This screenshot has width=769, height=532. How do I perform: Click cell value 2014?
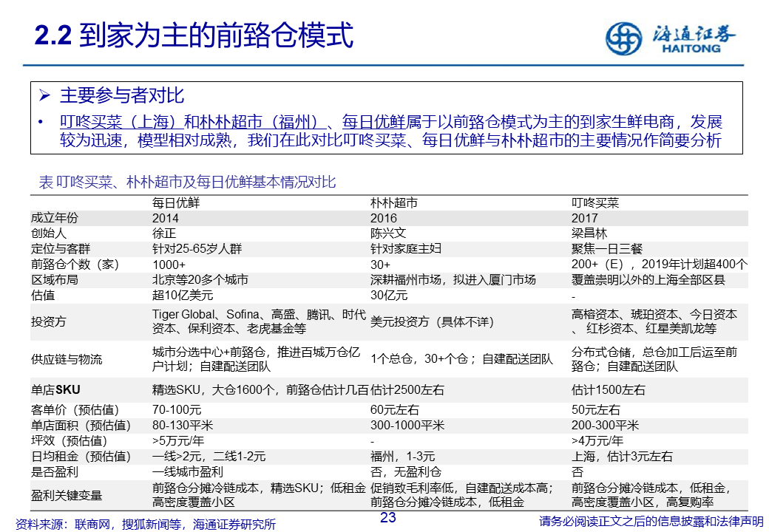[166, 218]
